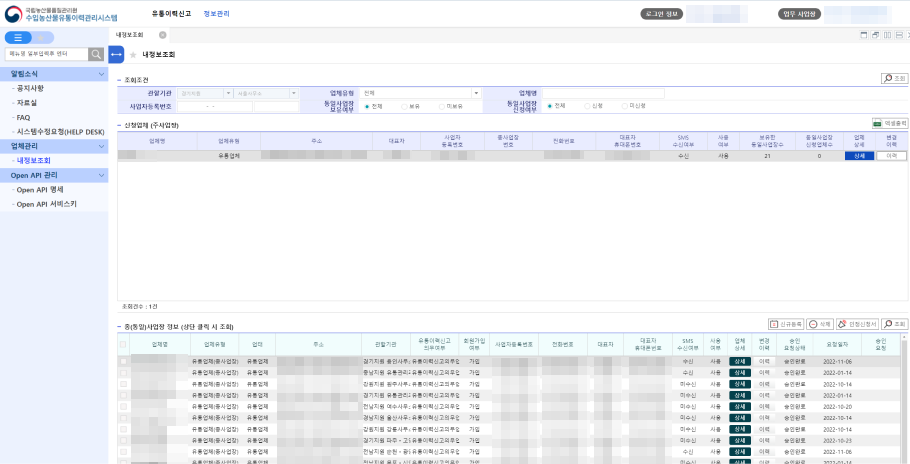Open 시스템수정요청(HELP DESK) menu item
Image resolution: width=910 pixels, height=464 pixels.
tap(60, 132)
